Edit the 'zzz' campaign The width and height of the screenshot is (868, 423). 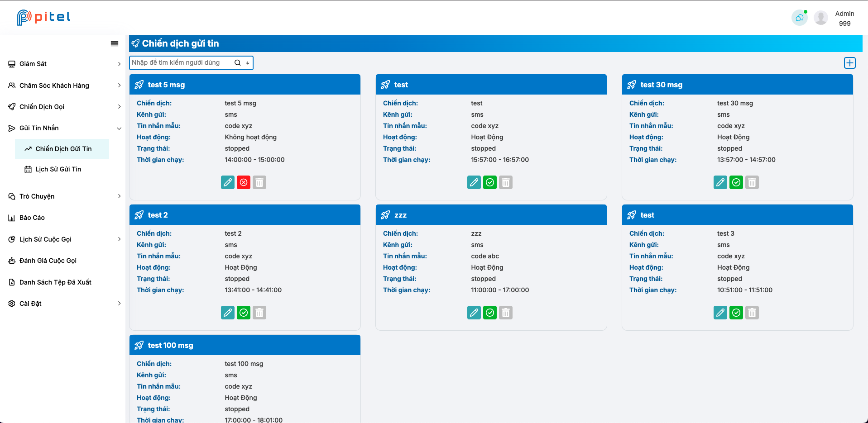(474, 313)
